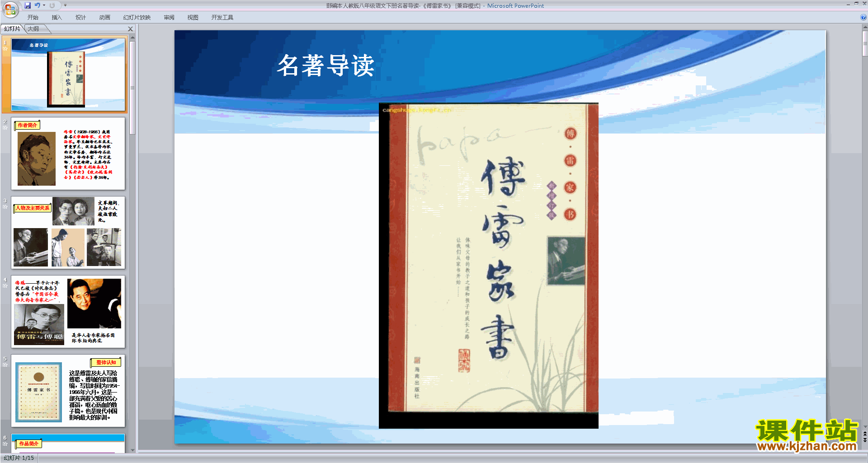Viewport: 868px width, 463px height.
Task: Select the 视图 ribbon tab
Action: click(x=193, y=18)
